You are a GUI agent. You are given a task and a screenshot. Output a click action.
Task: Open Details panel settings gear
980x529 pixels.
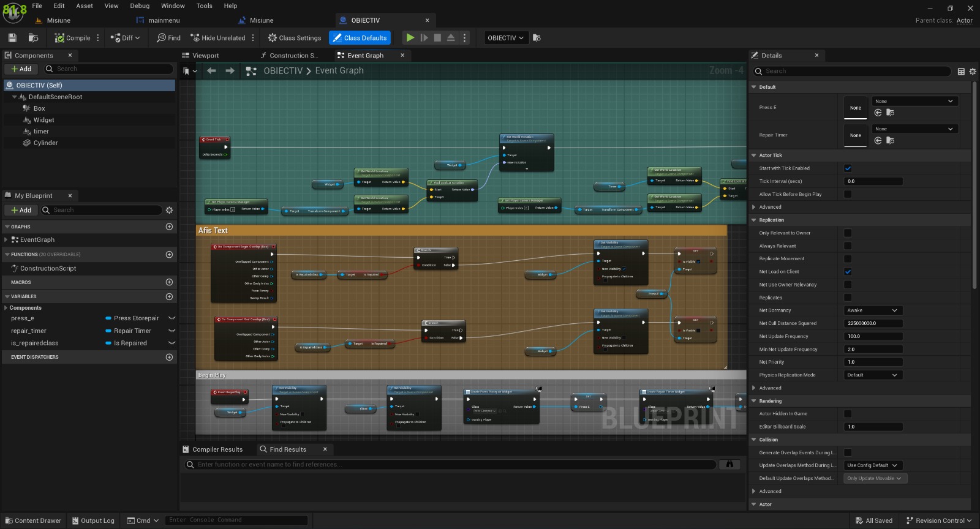973,72
